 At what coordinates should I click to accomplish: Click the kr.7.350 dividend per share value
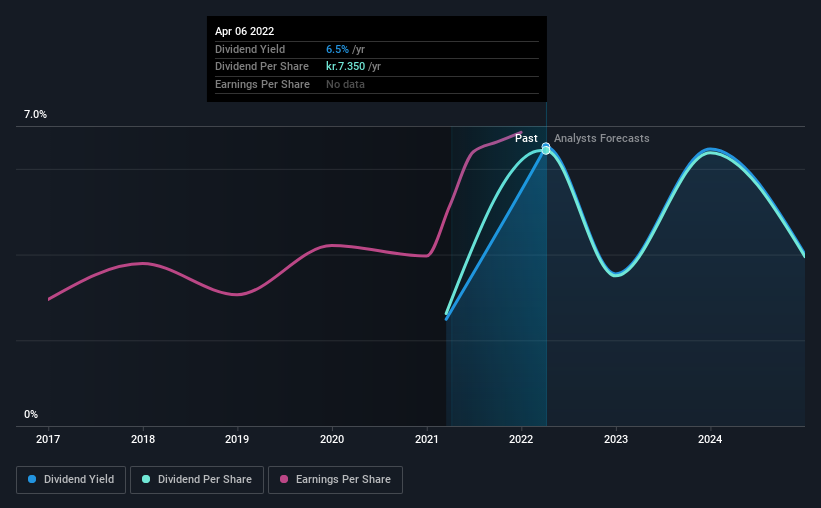pos(346,67)
